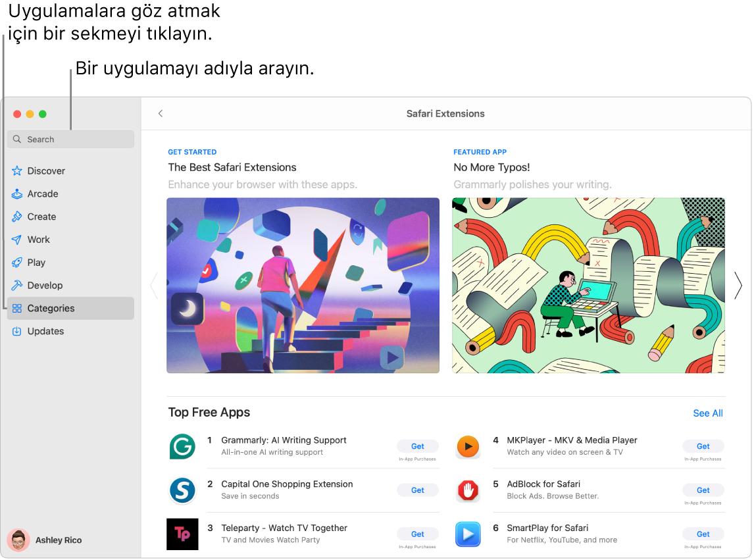Open the Grammarly: AI Writing Support title
The height and width of the screenshot is (560, 754).
[x=284, y=440]
